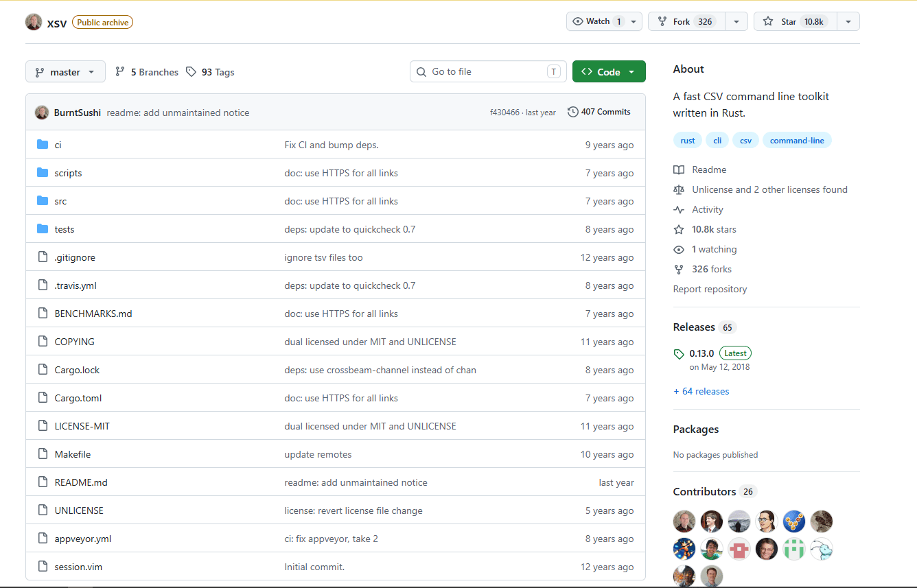Open the master branch dropdown
The image size is (917, 588).
tap(65, 71)
